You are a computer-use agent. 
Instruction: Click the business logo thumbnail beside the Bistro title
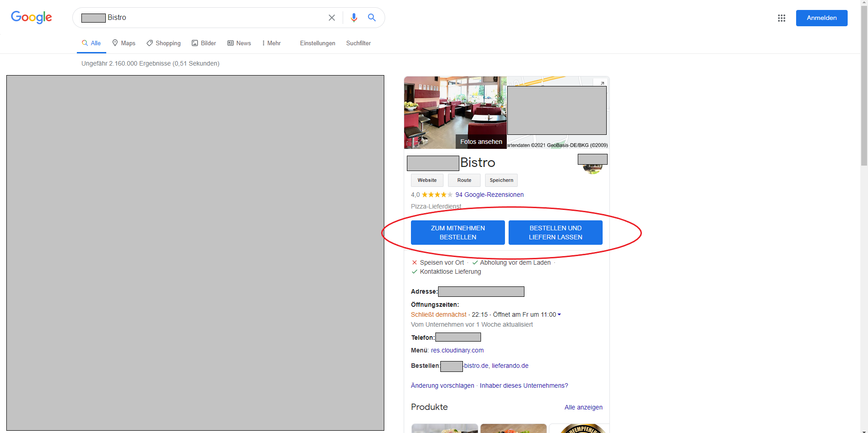(x=593, y=164)
